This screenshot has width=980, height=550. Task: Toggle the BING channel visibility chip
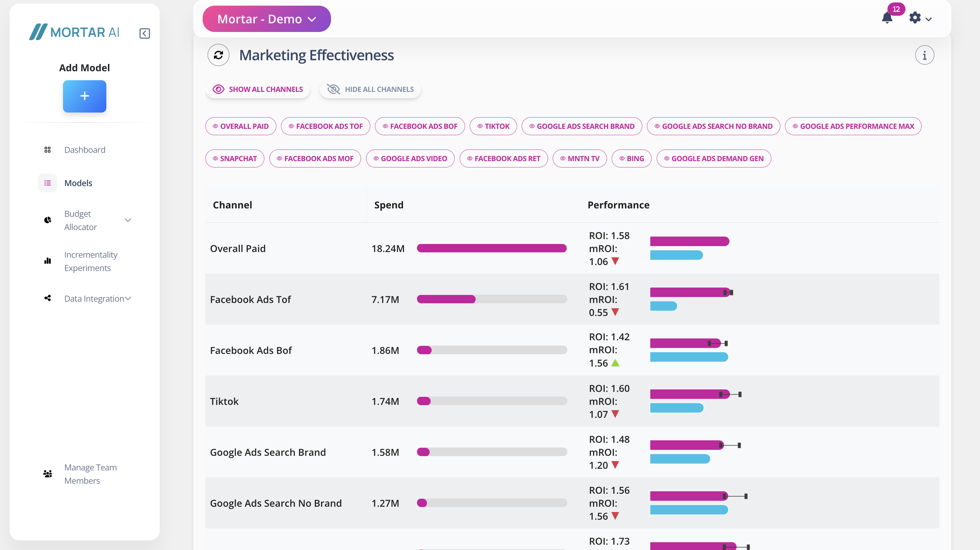[x=631, y=158]
